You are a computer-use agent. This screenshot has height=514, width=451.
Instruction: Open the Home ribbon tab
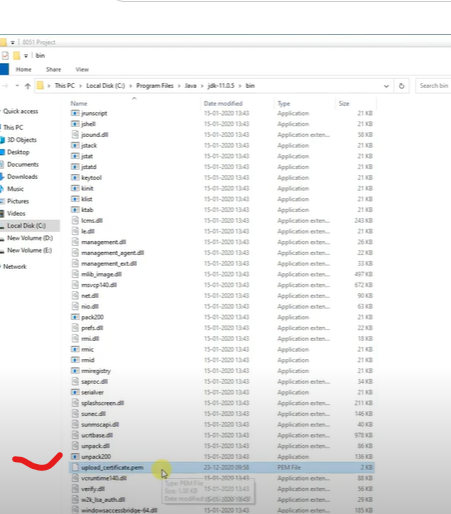coord(24,69)
